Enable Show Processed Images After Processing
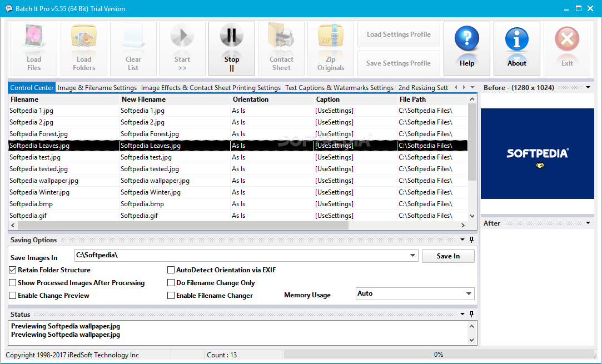 point(13,283)
